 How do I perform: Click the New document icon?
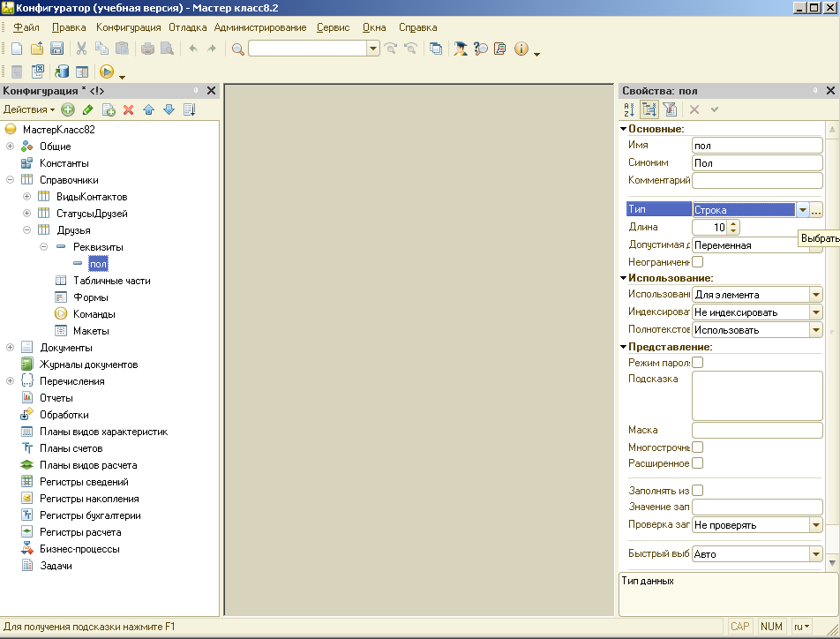point(17,49)
